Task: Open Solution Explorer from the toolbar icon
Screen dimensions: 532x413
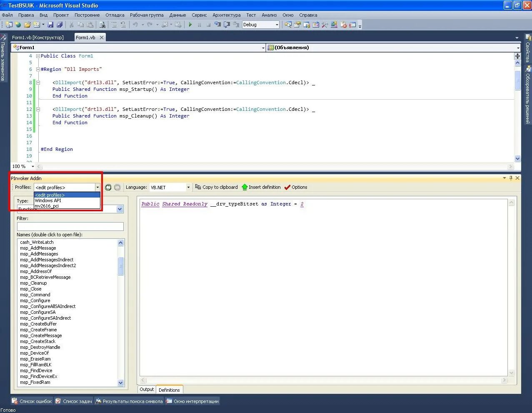Action: 288,25
